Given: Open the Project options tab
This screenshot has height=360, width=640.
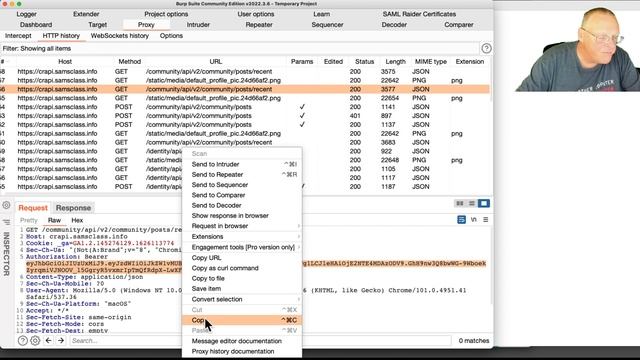Looking at the screenshot, I should [166, 14].
